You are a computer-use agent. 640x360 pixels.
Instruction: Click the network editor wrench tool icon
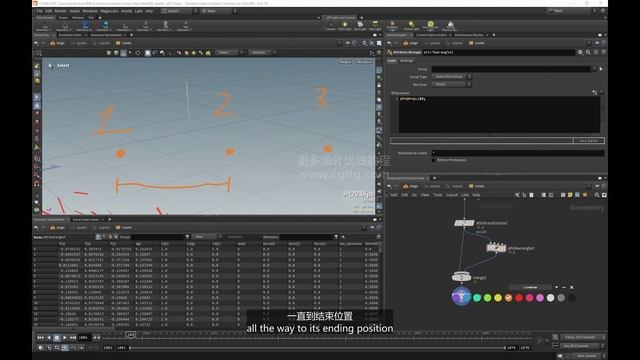pos(517,195)
